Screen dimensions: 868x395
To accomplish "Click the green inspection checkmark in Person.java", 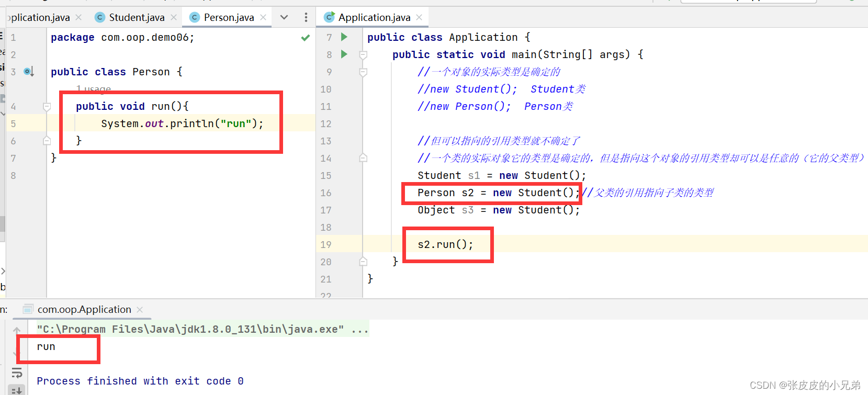I will click(x=306, y=38).
